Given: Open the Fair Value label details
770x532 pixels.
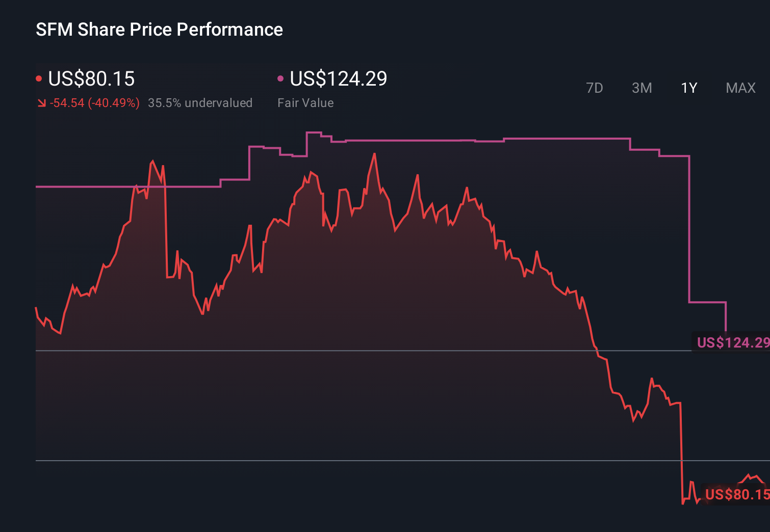Looking at the screenshot, I should (x=305, y=102).
